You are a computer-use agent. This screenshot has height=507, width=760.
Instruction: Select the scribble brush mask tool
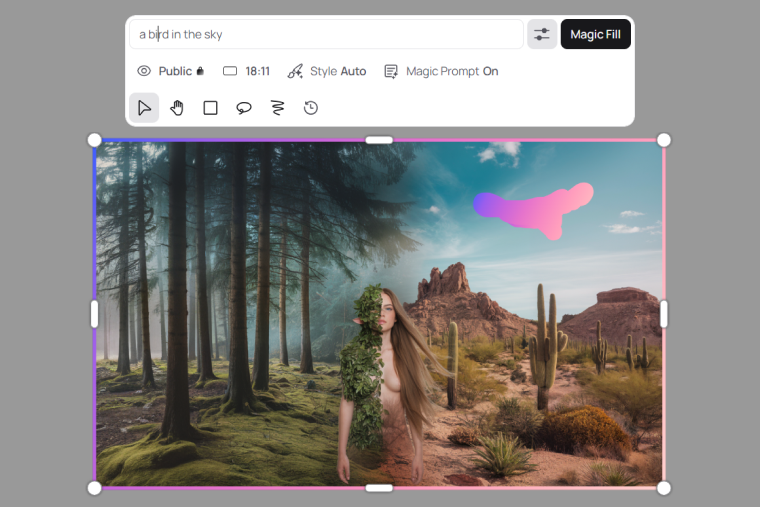click(277, 108)
